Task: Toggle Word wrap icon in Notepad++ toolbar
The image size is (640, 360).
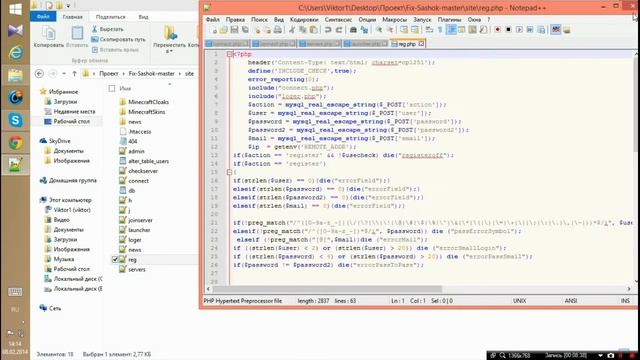Action: point(429,30)
